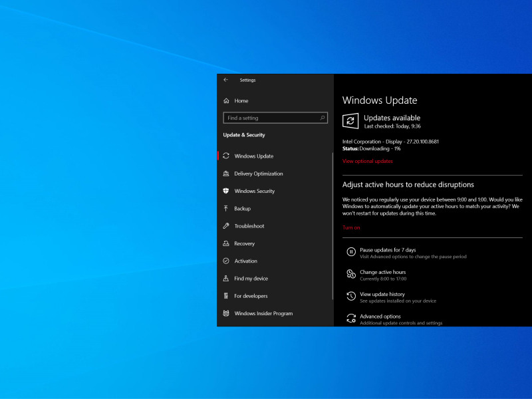
Task: Click the Windows Insider Program icon
Action: pos(226,313)
